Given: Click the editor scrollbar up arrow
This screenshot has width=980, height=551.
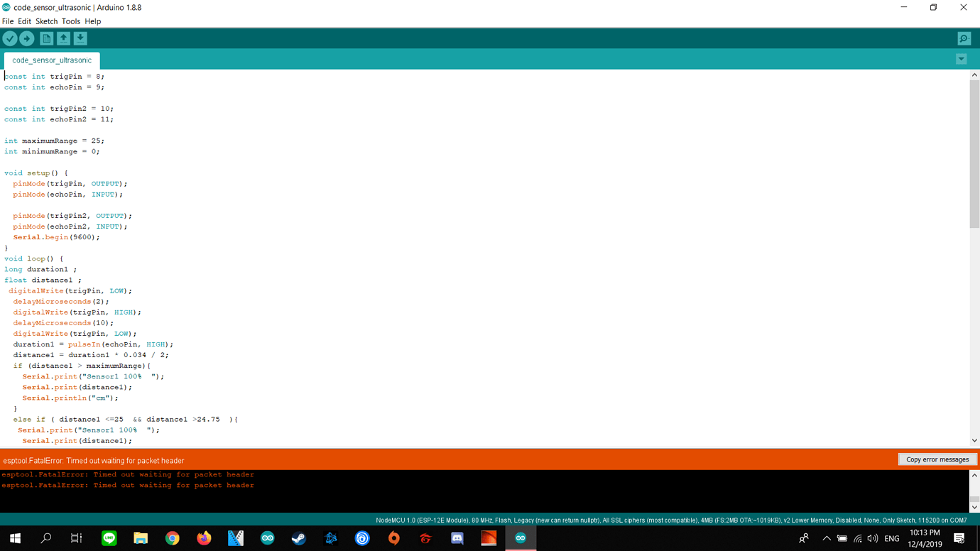Looking at the screenshot, I should tap(974, 75).
